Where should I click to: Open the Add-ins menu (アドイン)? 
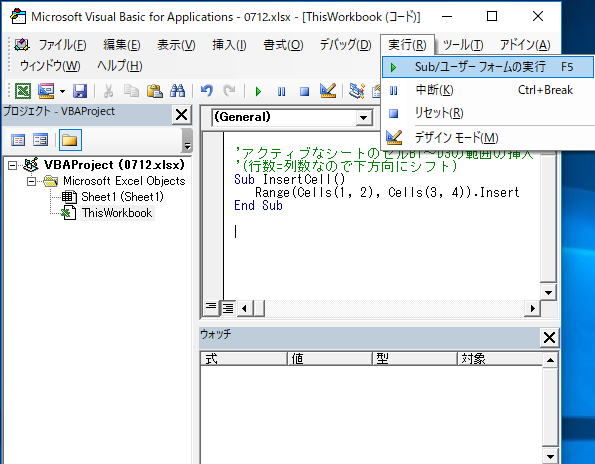(525, 45)
